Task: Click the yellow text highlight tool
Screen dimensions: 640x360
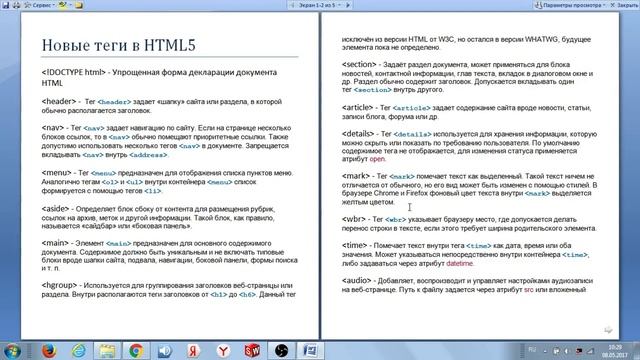Action: tap(62, 5)
